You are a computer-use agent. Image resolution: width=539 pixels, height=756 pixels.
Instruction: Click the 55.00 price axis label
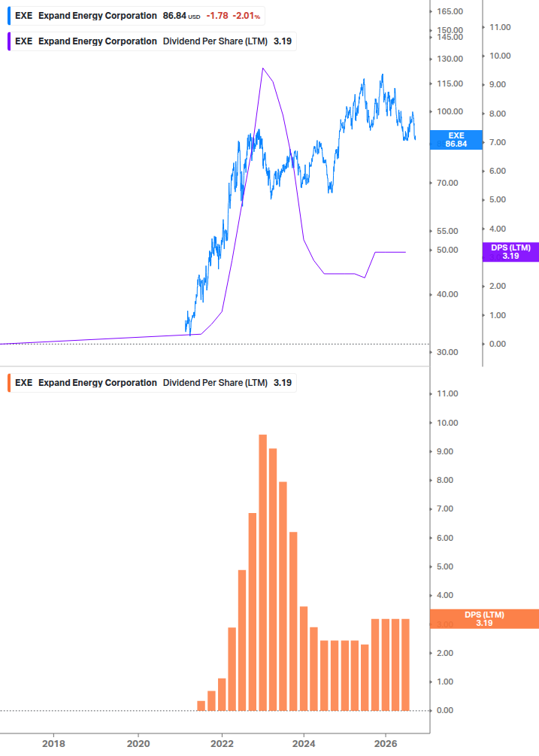pos(447,232)
